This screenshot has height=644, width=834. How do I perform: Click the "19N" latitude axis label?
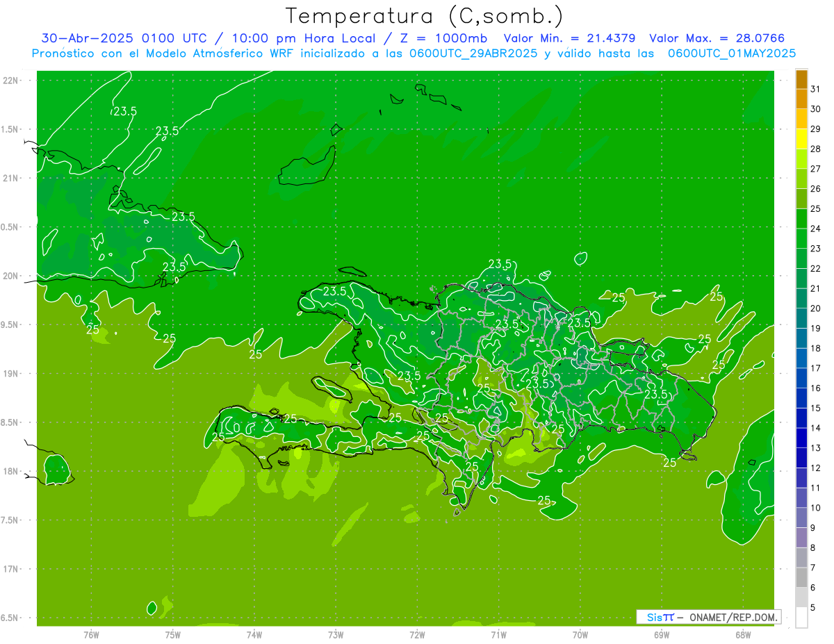coord(10,373)
